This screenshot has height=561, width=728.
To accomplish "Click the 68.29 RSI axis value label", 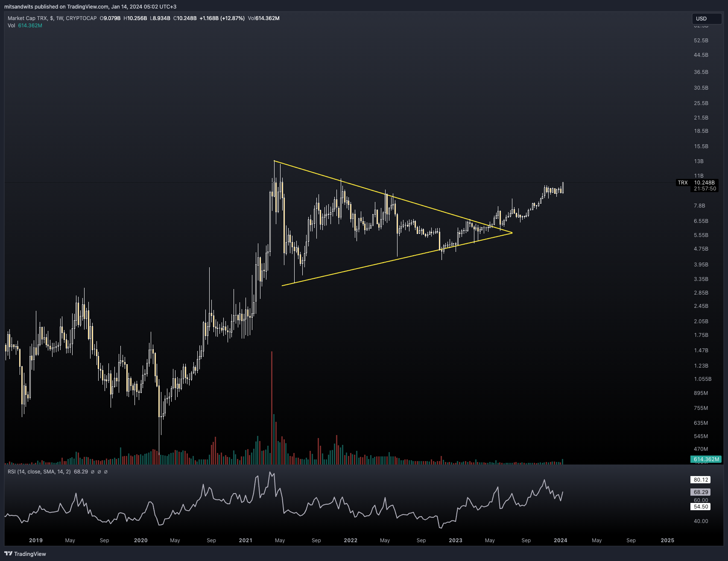I will [x=701, y=492].
